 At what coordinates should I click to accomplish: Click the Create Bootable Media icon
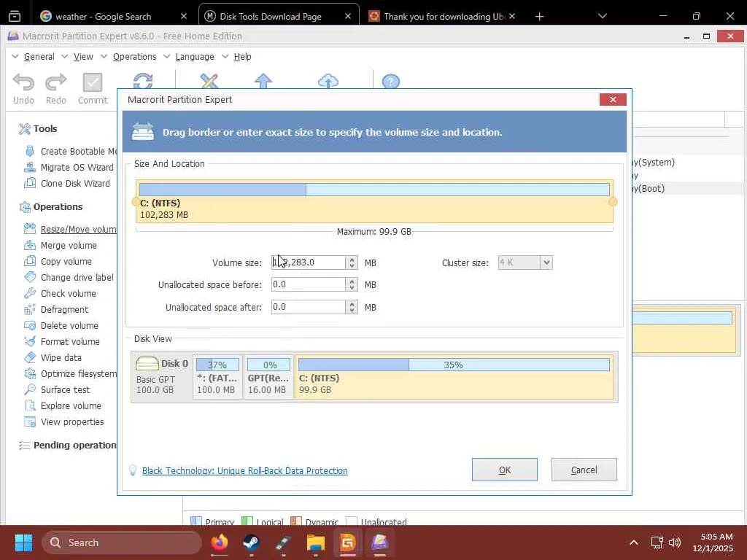(30, 152)
